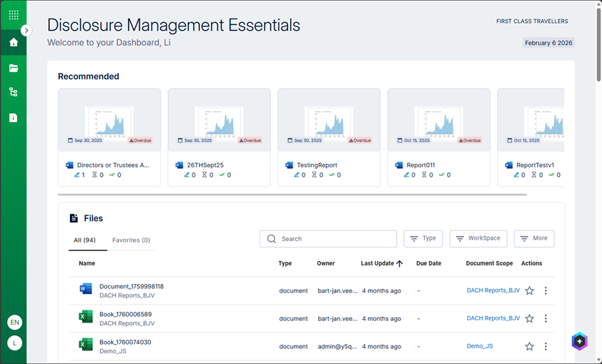Open actions menu for Document_1759998118
This screenshot has height=364, width=602.
[x=546, y=290]
